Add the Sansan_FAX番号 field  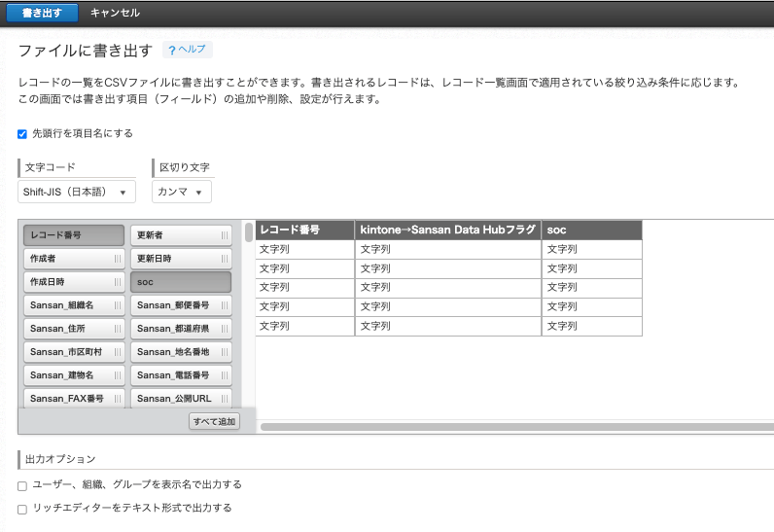tap(74, 398)
